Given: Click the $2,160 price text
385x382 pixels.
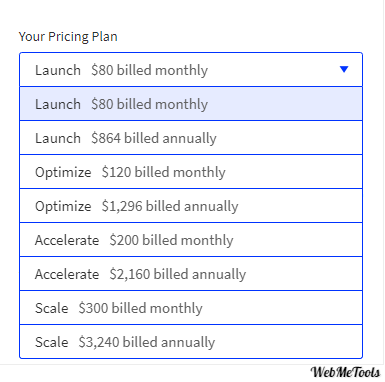Looking at the screenshot, I should point(130,274).
